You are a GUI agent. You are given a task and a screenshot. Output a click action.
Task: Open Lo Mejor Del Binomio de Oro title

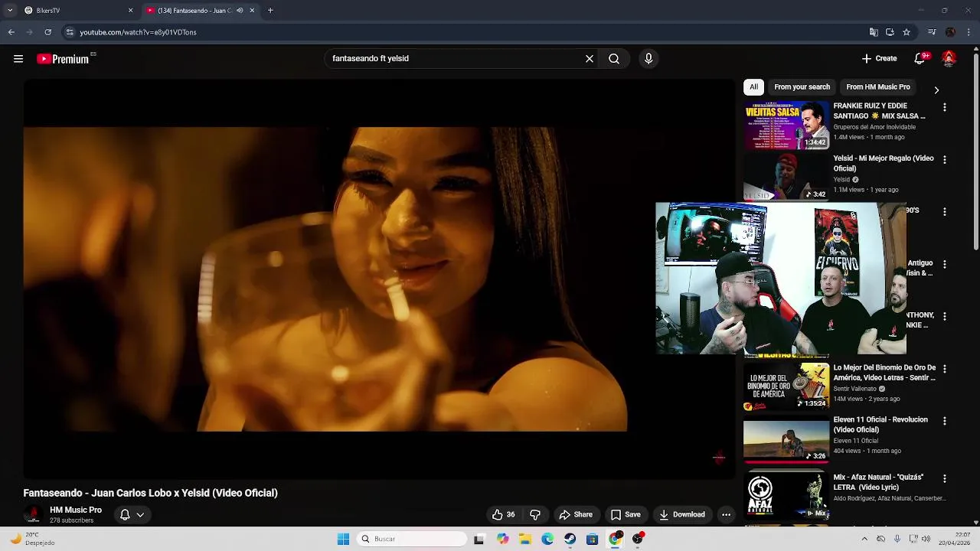tap(884, 373)
